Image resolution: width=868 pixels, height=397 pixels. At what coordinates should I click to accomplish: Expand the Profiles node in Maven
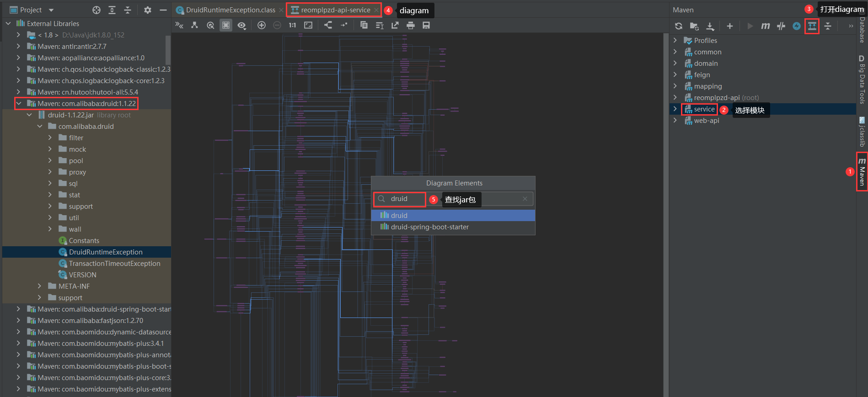click(675, 41)
